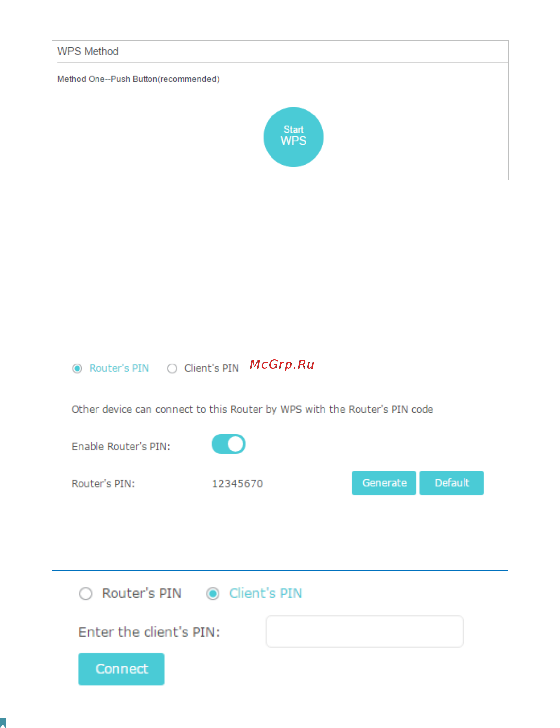Click 'Router's PIN:' label left of 12345670
The height and width of the screenshot is (728, 560).
click(103, 483)
